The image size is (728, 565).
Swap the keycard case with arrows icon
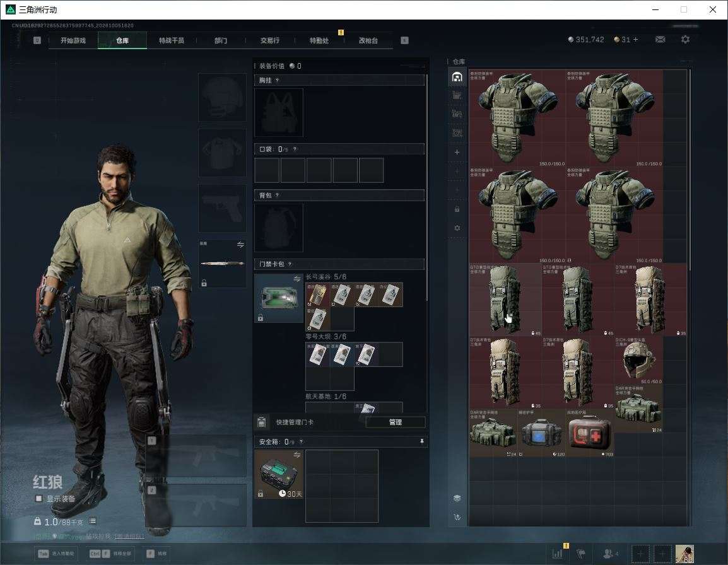click(296, 279)
